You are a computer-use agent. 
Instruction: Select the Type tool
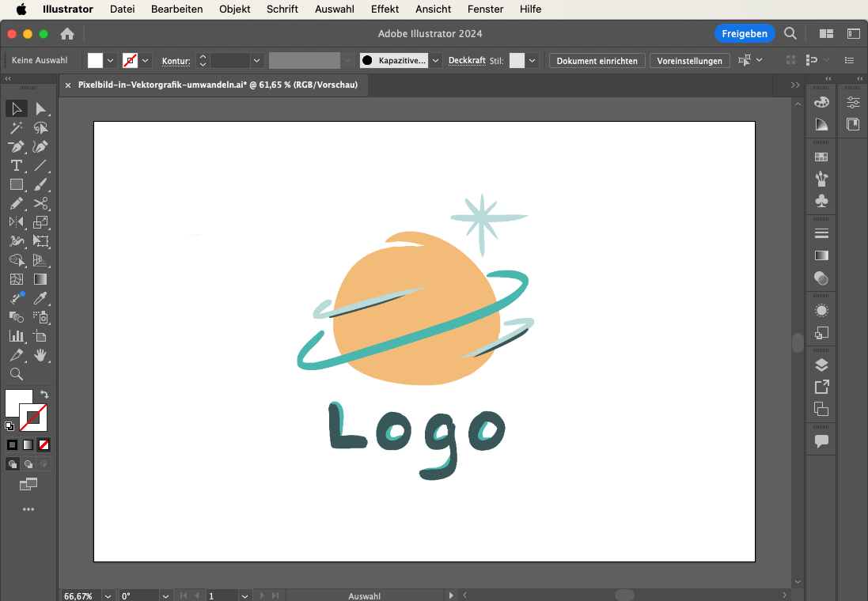click(x=16, y=165)
